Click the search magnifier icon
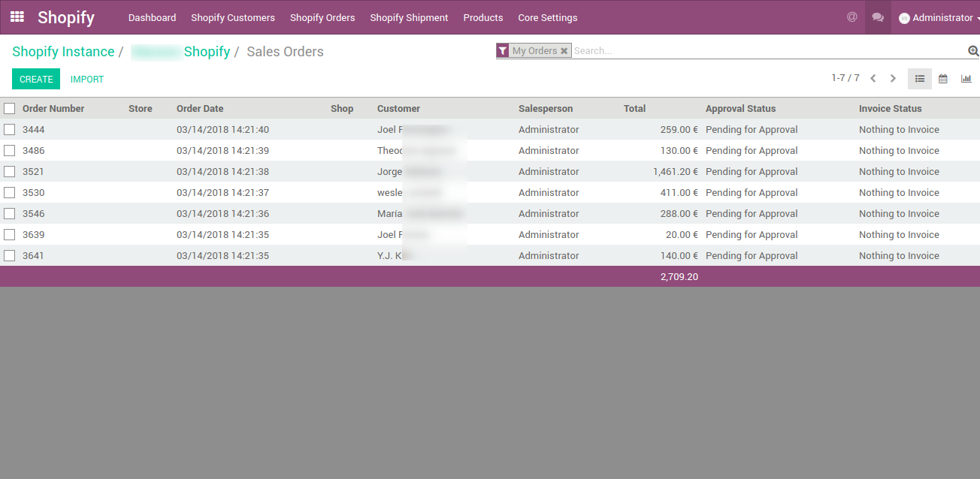 [973, 51]
